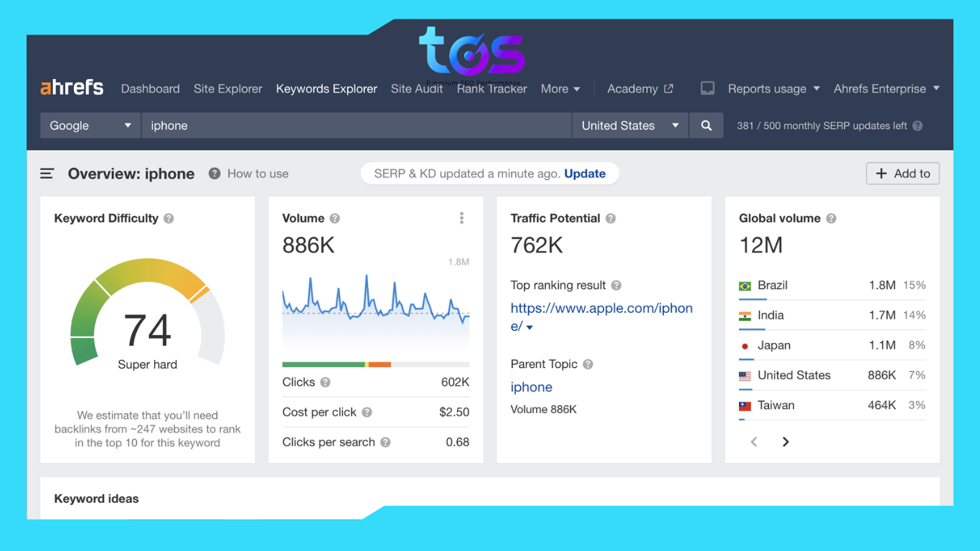Expand the United States country selector
The width and height of the screenshot is (980, 551).
coord(629,126)
